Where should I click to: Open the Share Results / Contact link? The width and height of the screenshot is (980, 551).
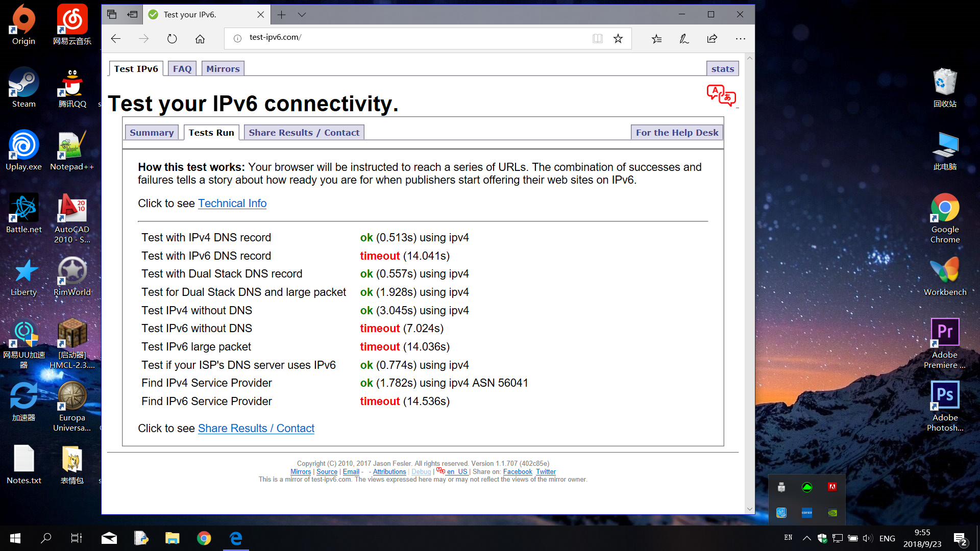pos(256,428)
